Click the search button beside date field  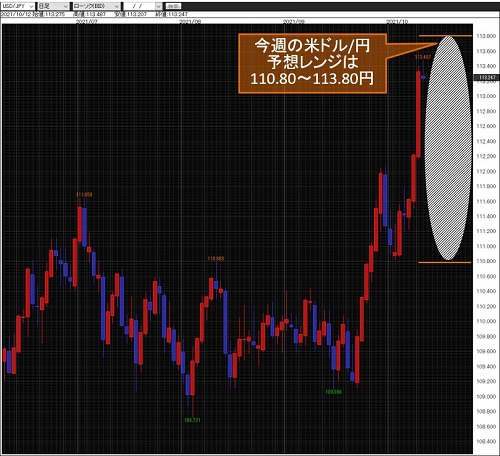(x=173, y=6)
